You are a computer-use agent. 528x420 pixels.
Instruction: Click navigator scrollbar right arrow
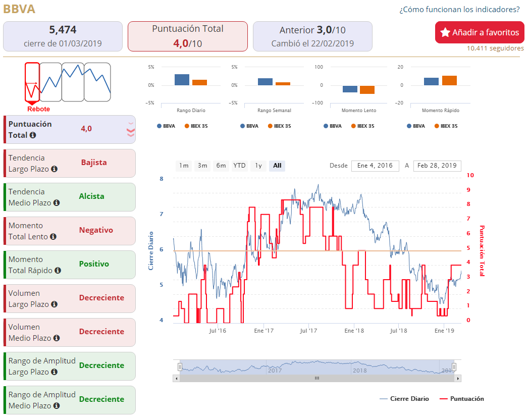pyautogui.click(x=458, y=379)
